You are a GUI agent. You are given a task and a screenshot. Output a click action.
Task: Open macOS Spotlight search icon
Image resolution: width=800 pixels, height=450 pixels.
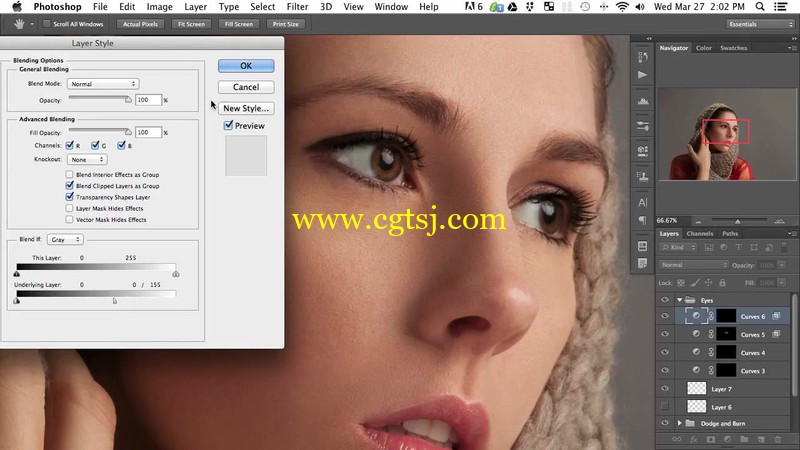click(760, 7)
